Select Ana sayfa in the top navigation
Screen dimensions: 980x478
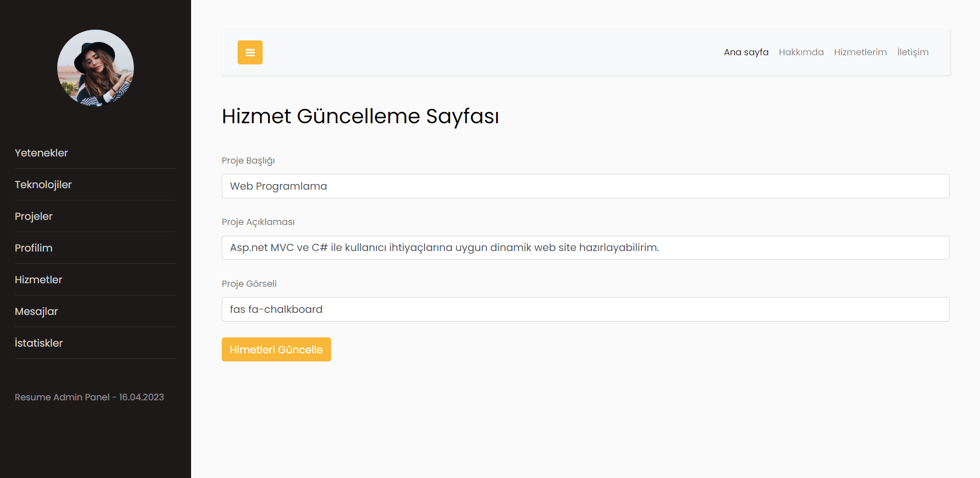[745, 52]
